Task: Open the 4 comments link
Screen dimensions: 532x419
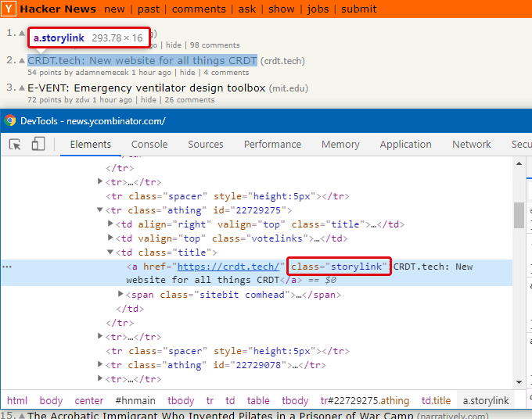Action: [x=226, y=73]
